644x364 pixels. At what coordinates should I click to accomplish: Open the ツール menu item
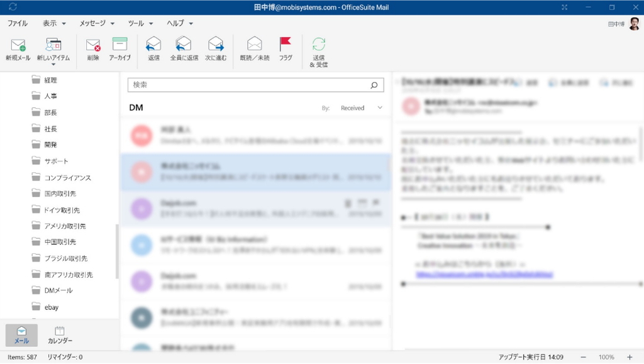[136, 22]
